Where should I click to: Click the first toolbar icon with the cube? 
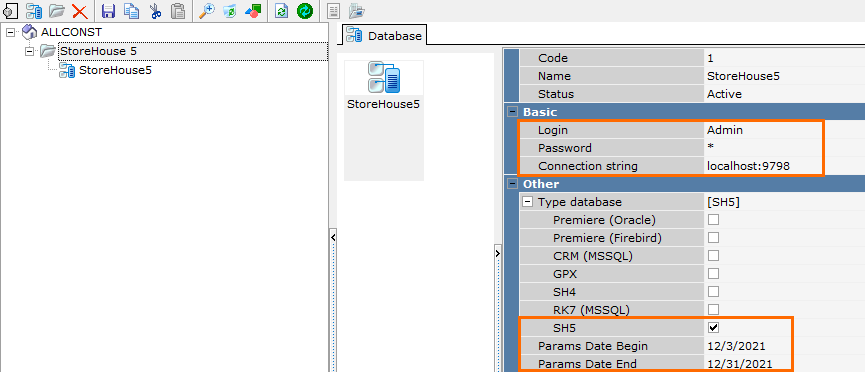click(x=10, y=10)
